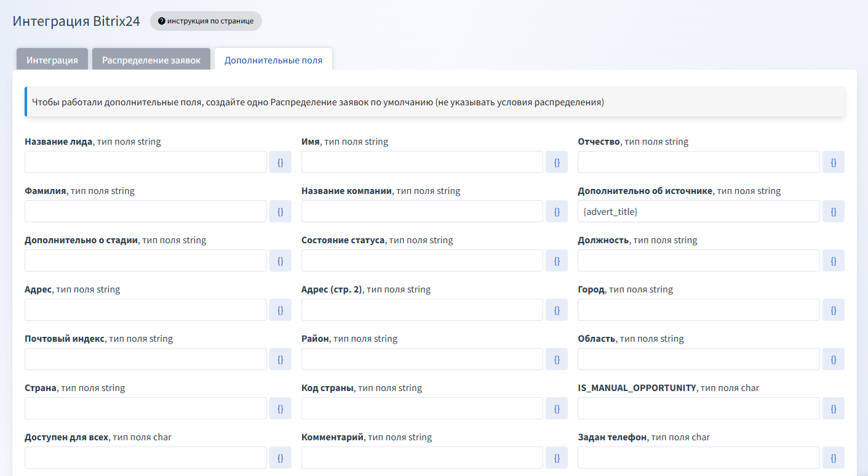The width and height of the screenshot is (868, 476).
Task: Click the «Комментарий, тип поля string» label
Action: click(367, 437)
